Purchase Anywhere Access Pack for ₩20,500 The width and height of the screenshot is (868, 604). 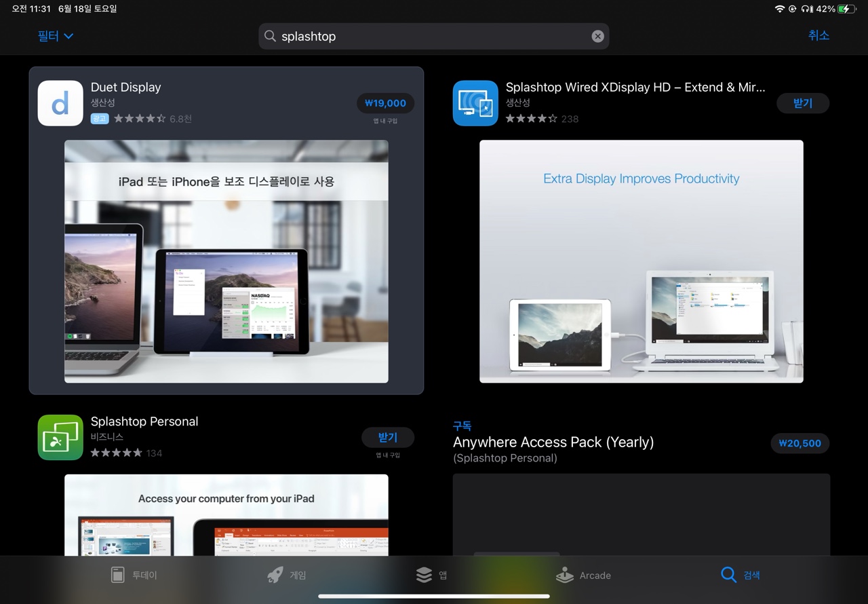click(800, 443)
